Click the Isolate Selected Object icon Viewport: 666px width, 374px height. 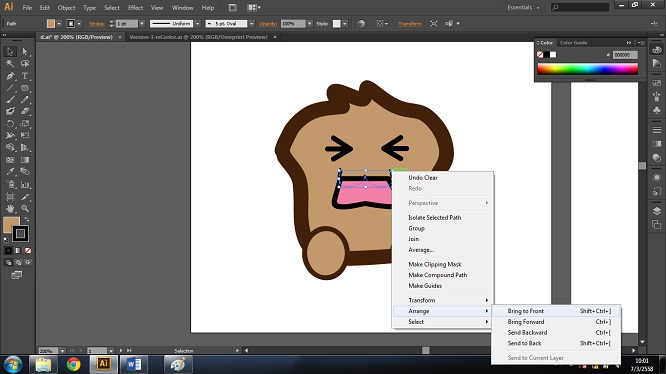click(434, 24)
